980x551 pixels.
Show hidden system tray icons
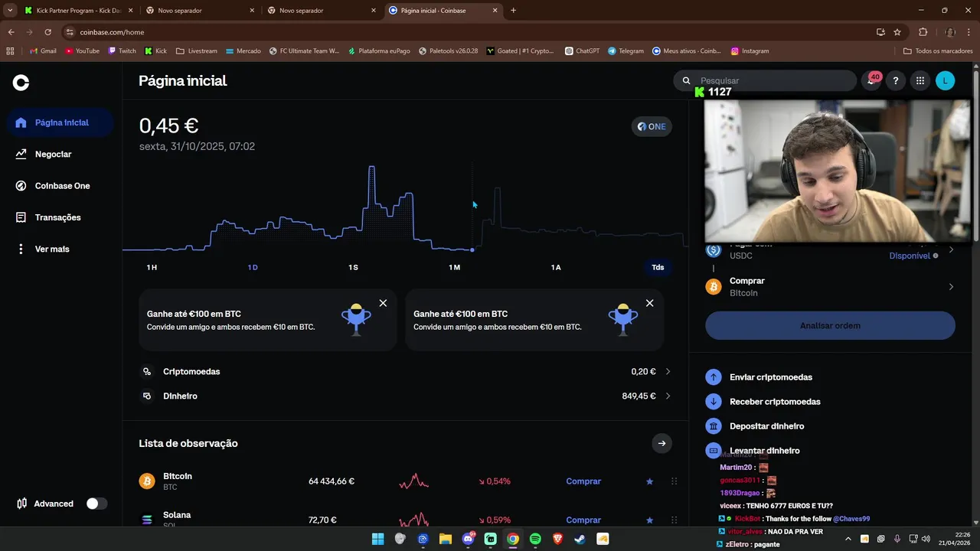(848, 539)
